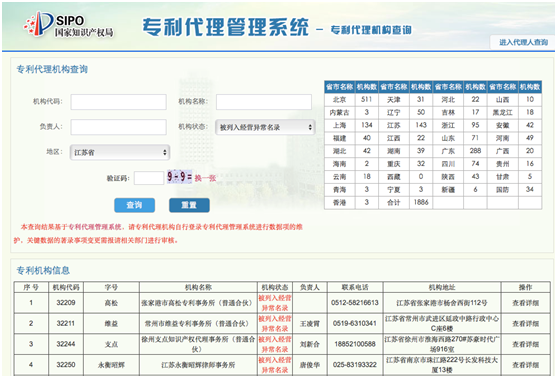Open 查看详细 for 张家港市高松专利事务所

pyautogui.click(x=525, y=303)
